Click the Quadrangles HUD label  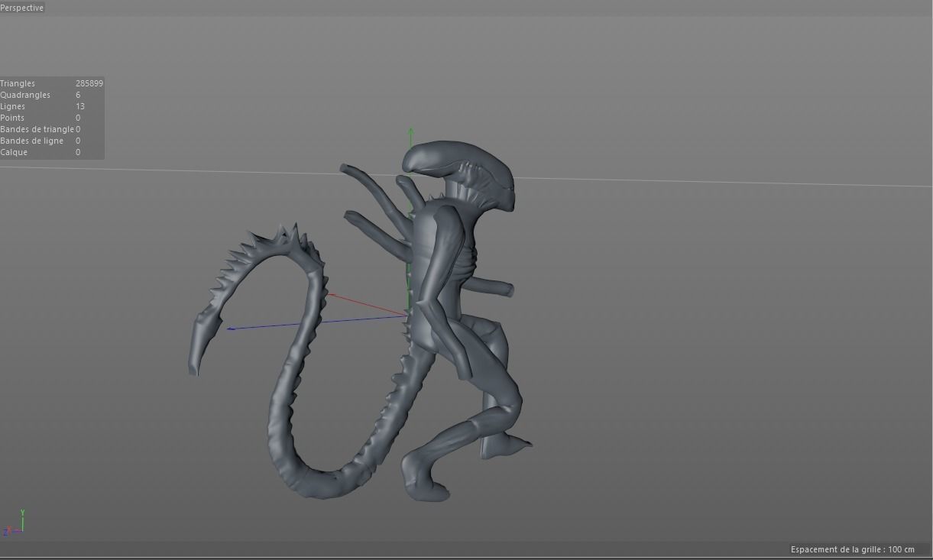pos(25,95)
